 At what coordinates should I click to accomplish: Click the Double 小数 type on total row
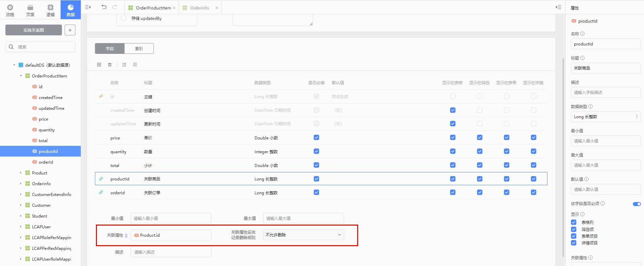coord(266,165)
